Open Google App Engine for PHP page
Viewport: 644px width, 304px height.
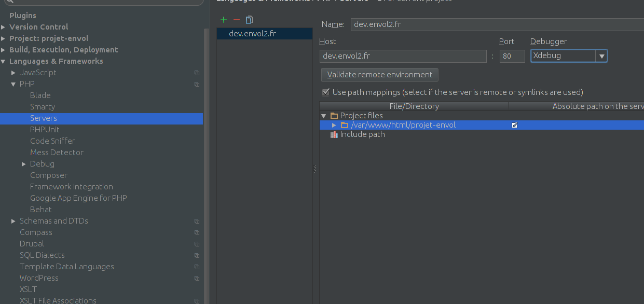[x=78, y=198]
